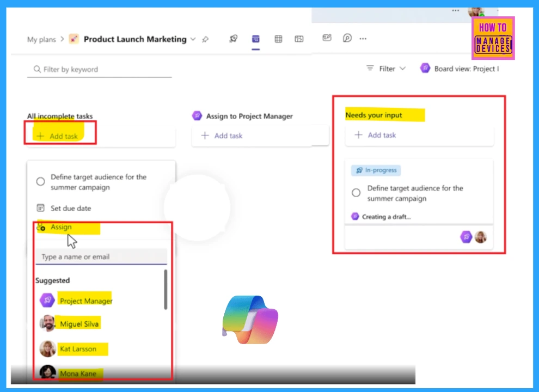Screen dimensions: 539x392
Task: Mark new task in All incomplete tasks complete
Action: click(x=41, y=181)
